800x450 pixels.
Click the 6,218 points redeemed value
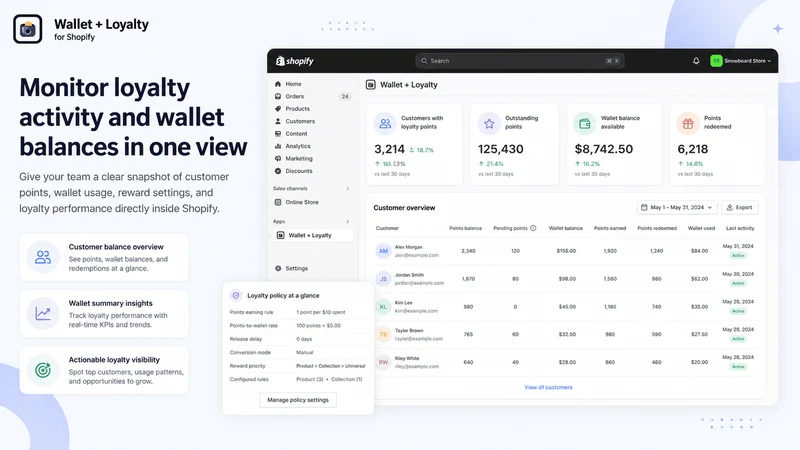[692, 149]
